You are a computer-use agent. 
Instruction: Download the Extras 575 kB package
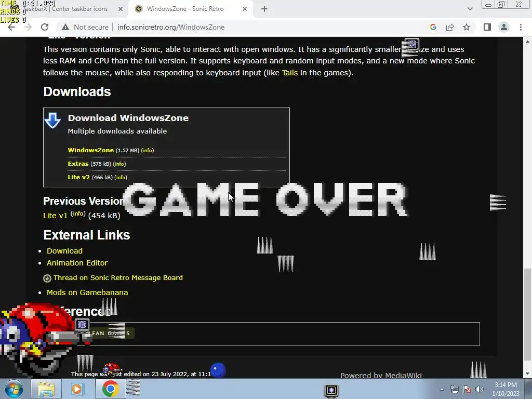(x=78, y=164)
